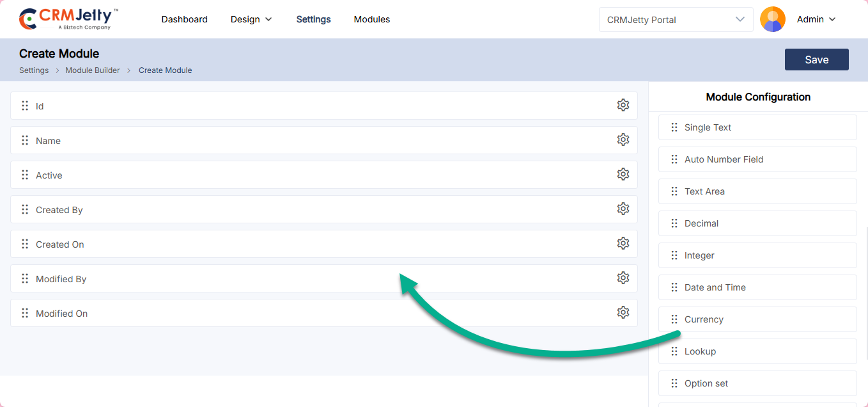Open settings gear for Id field
This screenshot has height=407, width=868.
pos(623,106)
